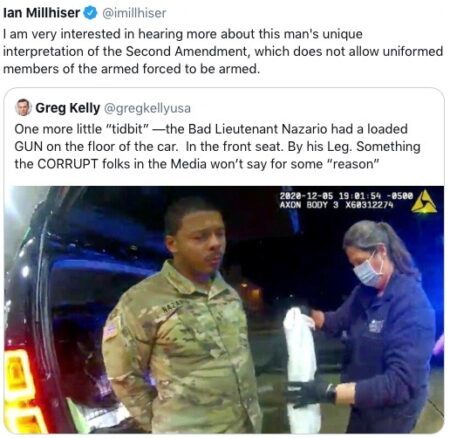
Task: Open the bodycam photo in quoted tweet
Action: [x=224, y=309]
